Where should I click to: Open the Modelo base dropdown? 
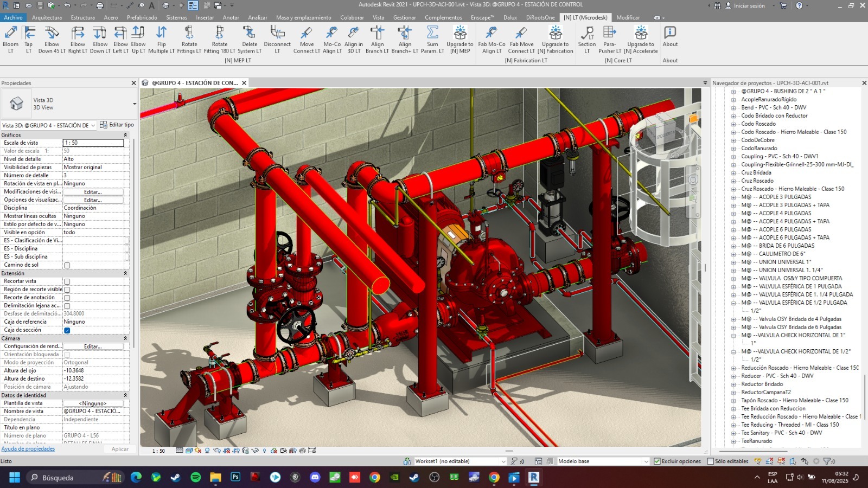pyautogui.click(x=646, y=461)
